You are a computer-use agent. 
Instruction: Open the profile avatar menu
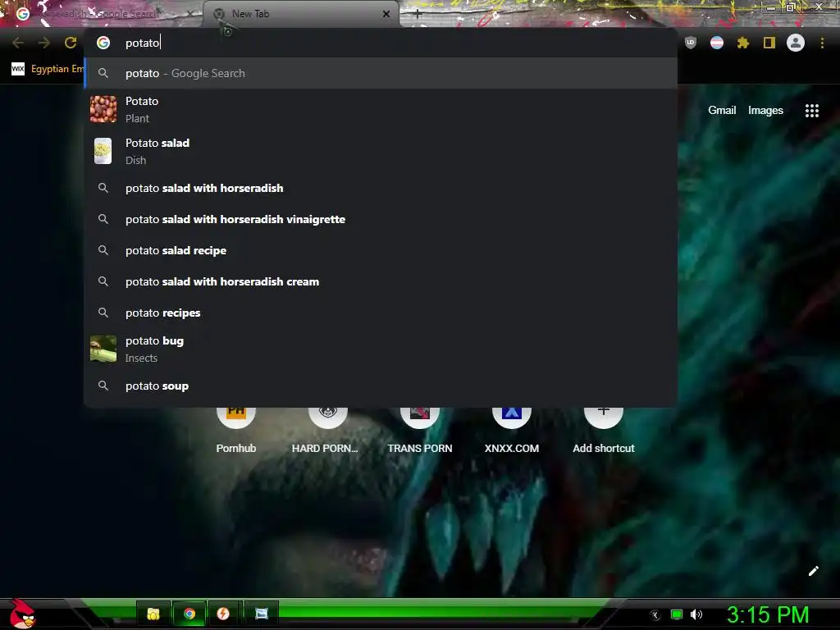pos(796,43)
